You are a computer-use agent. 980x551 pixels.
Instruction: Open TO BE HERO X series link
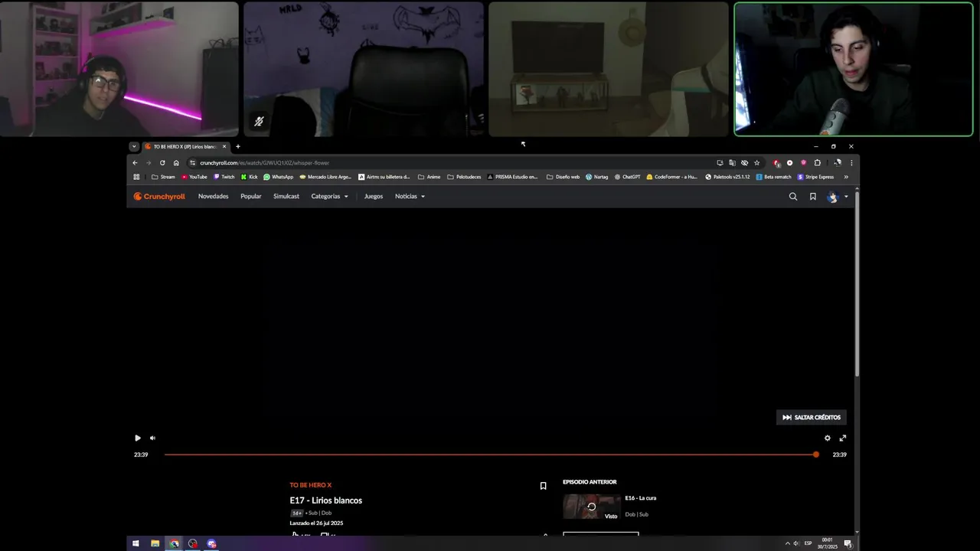(x=311, y=485)
